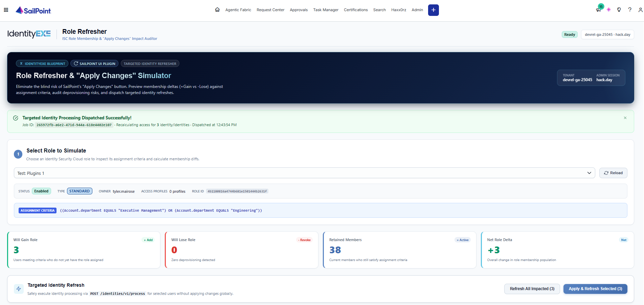Click the devrel-ga-25045 · hack.day tenant chip
The width and height of the screenshot is (644, 305).
click(x=607, y=34)
